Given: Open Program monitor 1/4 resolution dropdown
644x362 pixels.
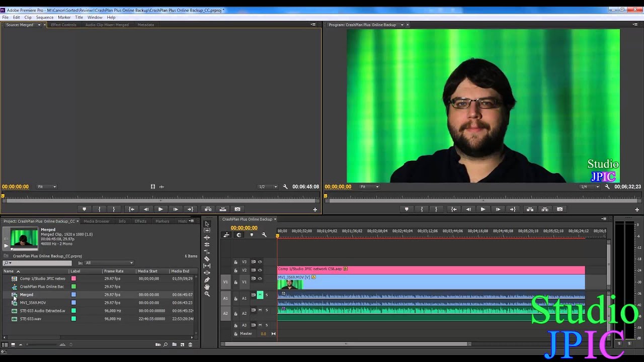Looking at the screenshot, I should 590,187.
